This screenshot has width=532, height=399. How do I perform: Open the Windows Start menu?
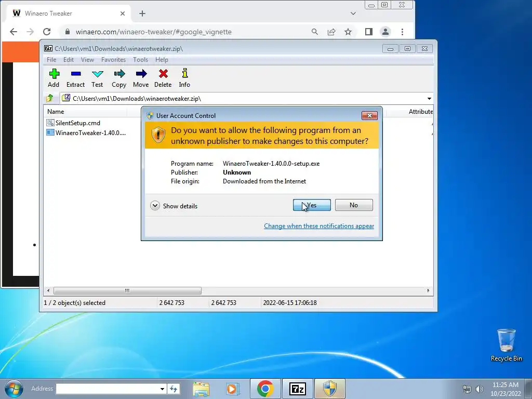coord(14,389)
